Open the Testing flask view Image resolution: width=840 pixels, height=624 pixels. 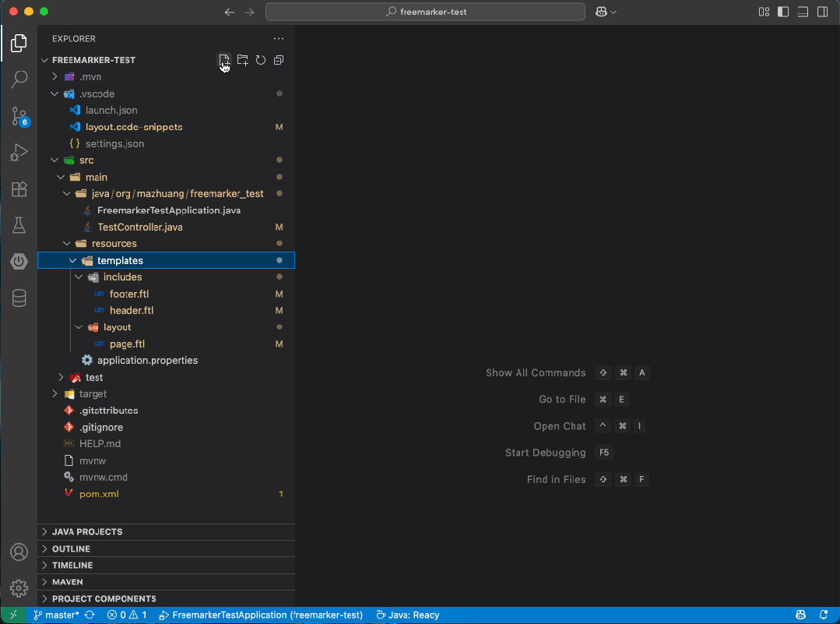pyautogui.click(x=19, y=225)
